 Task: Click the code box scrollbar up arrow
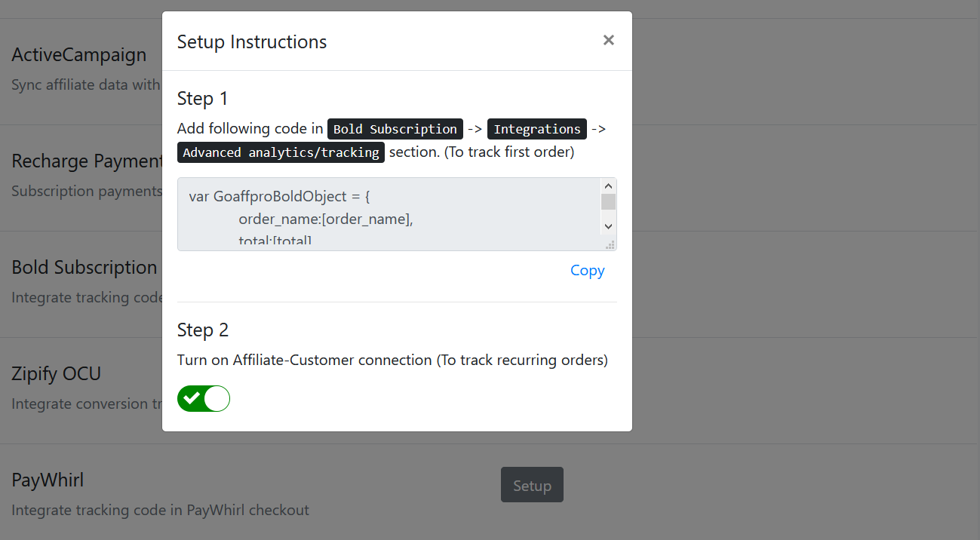[608, 186]
